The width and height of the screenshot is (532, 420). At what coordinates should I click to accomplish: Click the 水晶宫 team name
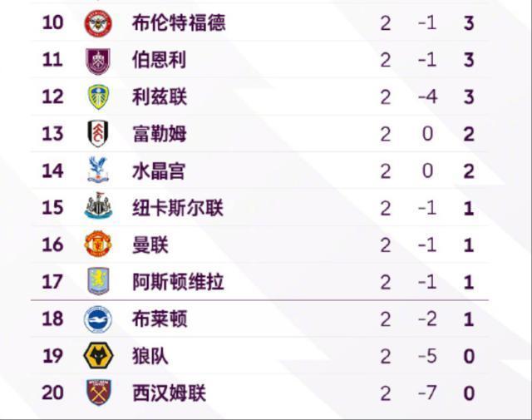click(x=159, y=171)
